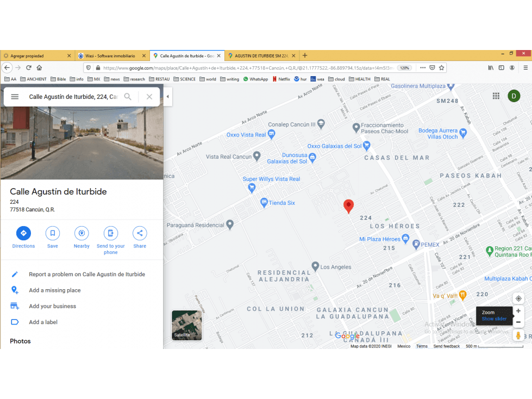This screenshot has width=532, height=399.
Task: Go back with the browser back arrow
Action: (x=7, y=67)
